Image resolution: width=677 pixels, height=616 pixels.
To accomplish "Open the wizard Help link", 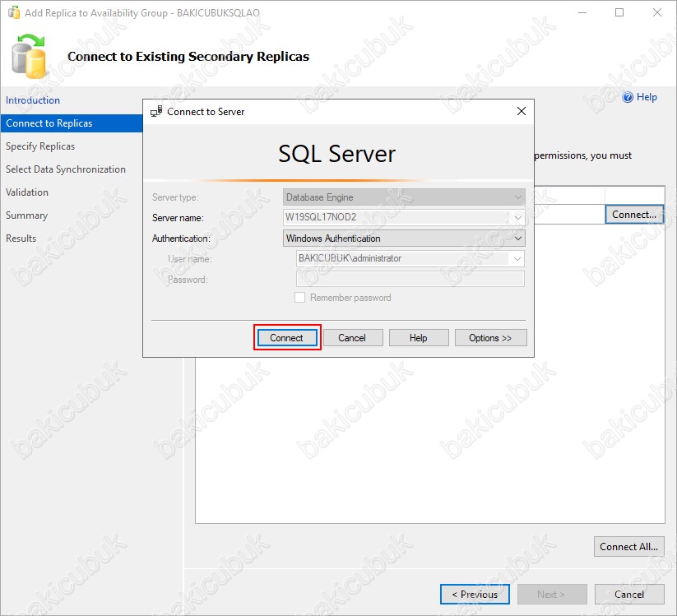I will 647,97.
